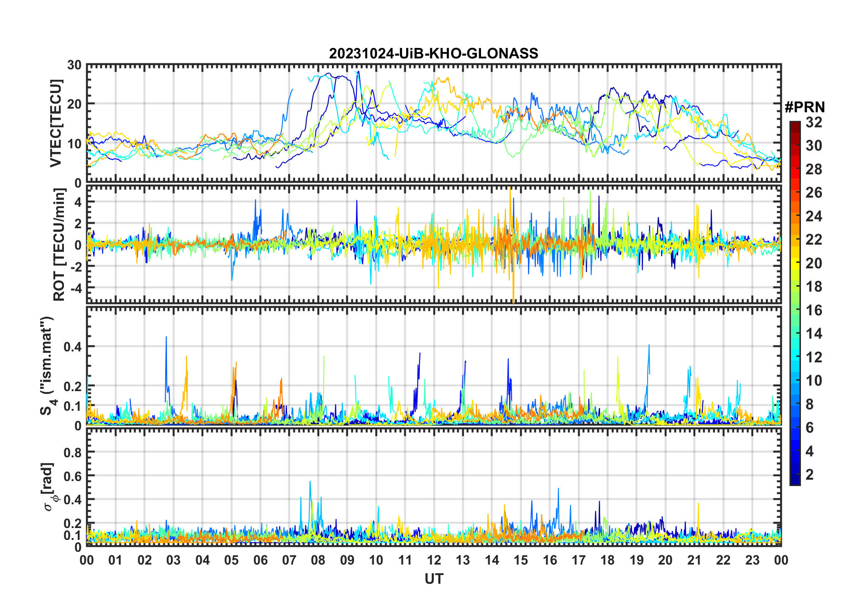
Task: Click colorbar tick label 26
Action: click(x=814, y=193)
